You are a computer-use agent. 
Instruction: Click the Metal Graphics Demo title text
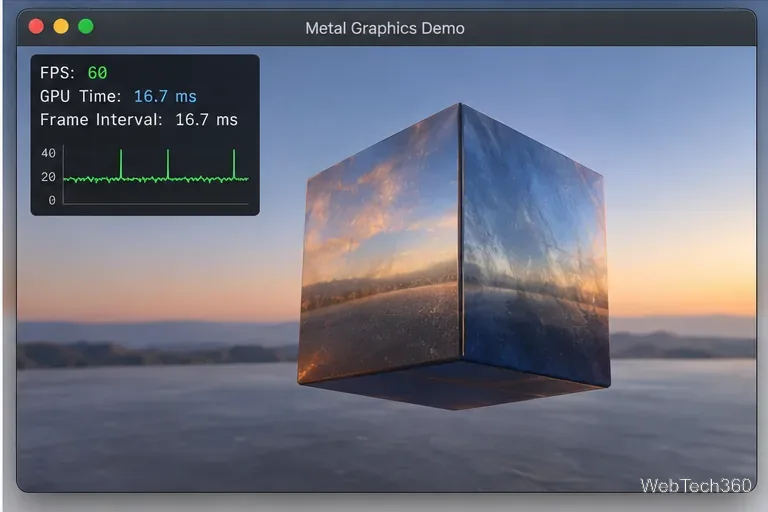pos(385,28)
